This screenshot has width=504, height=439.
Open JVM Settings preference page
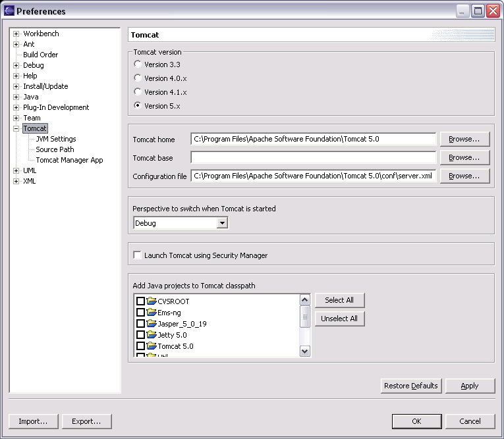point(56,139)
